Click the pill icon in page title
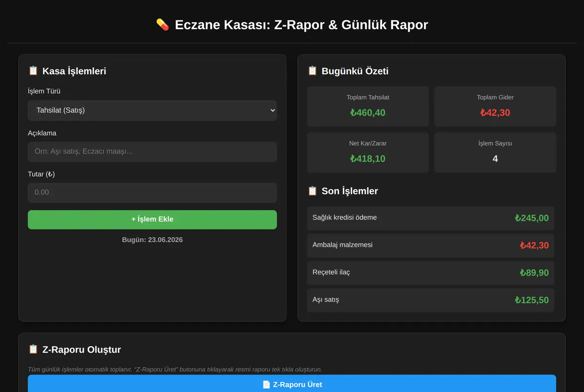The width and height of the screenshot is (584, 392). [163, 24]
